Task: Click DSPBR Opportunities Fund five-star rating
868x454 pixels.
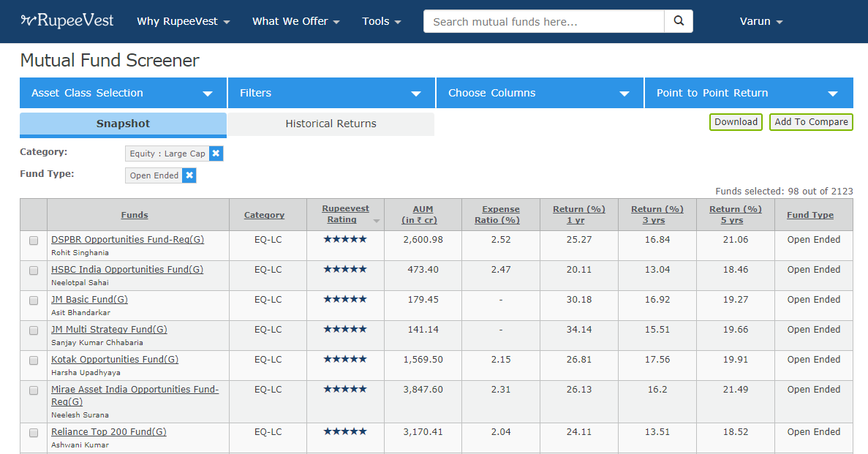Action: [345, 239]
